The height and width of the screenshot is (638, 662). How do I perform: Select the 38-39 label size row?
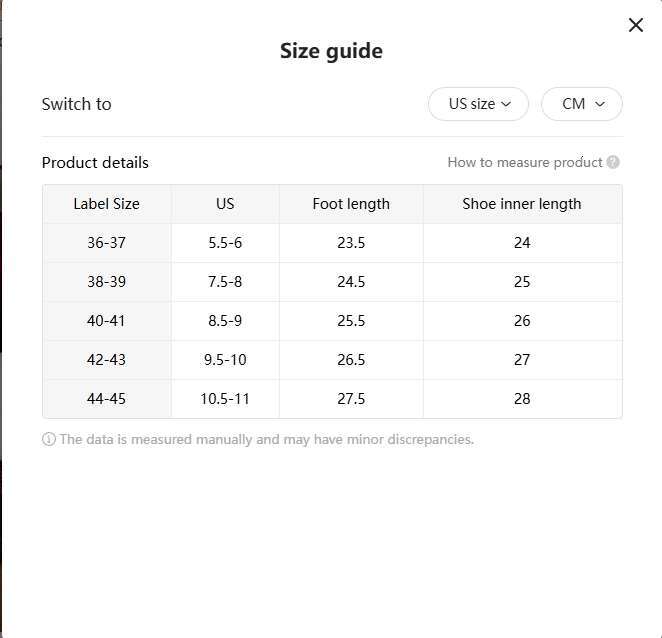click(x=106, y=282)
